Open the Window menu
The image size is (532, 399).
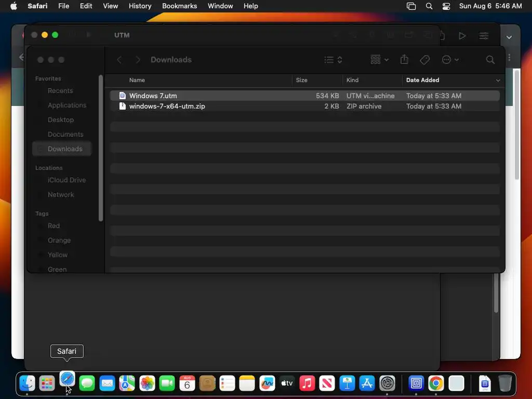[x=220, y=6]
